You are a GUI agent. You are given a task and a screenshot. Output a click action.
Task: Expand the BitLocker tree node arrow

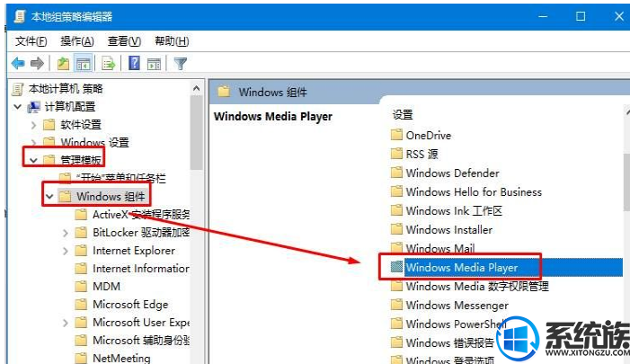point(67,233)
